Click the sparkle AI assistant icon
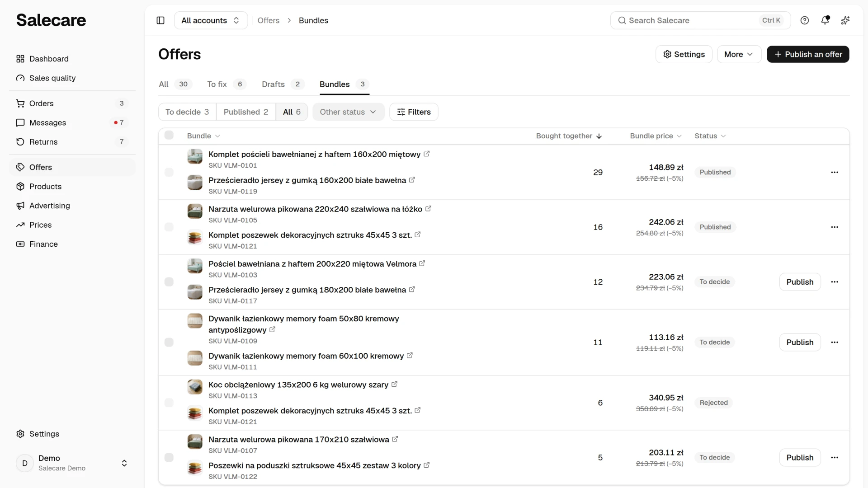This screenshot has height=488, width=868. 845,20
